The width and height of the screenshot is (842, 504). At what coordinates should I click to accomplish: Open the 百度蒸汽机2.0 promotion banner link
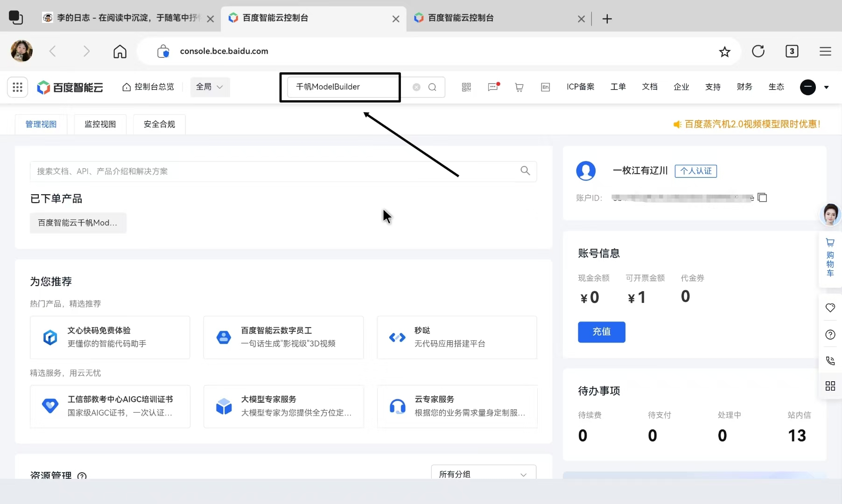tap(747, 124)
